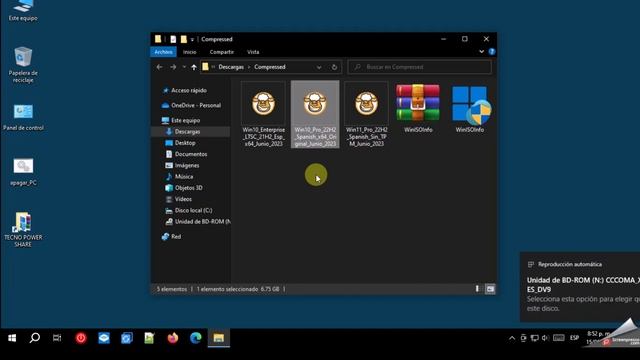Open Este equipo desktop icon
The image size is (640, 360).
pos(23,11)
